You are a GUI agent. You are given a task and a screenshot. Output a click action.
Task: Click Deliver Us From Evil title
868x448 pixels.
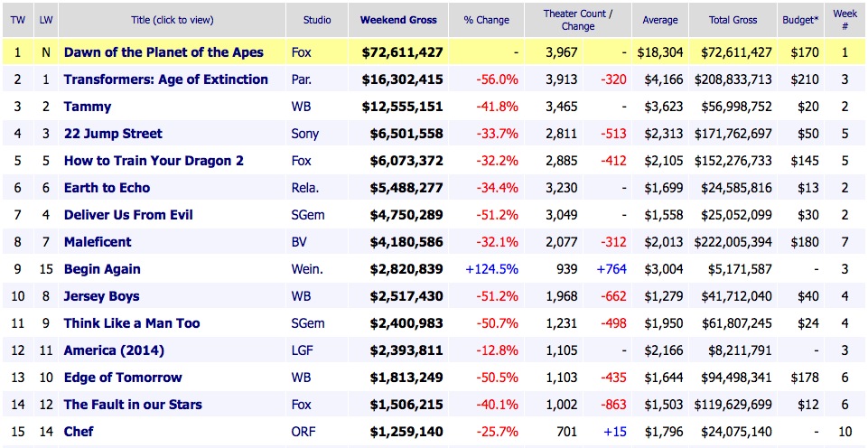pyautogui.click(x=128, y=215)
